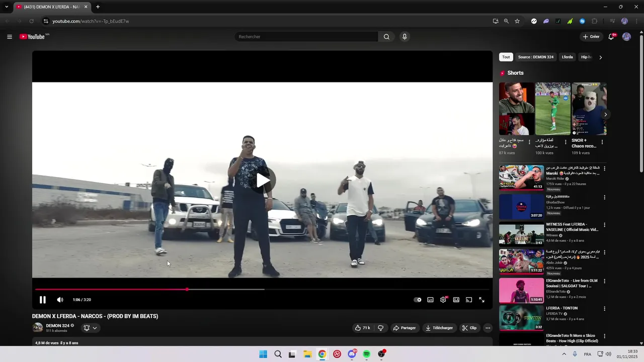
Task: Click the Créer button
Action: pyautogui.click(x=591, y=37)
